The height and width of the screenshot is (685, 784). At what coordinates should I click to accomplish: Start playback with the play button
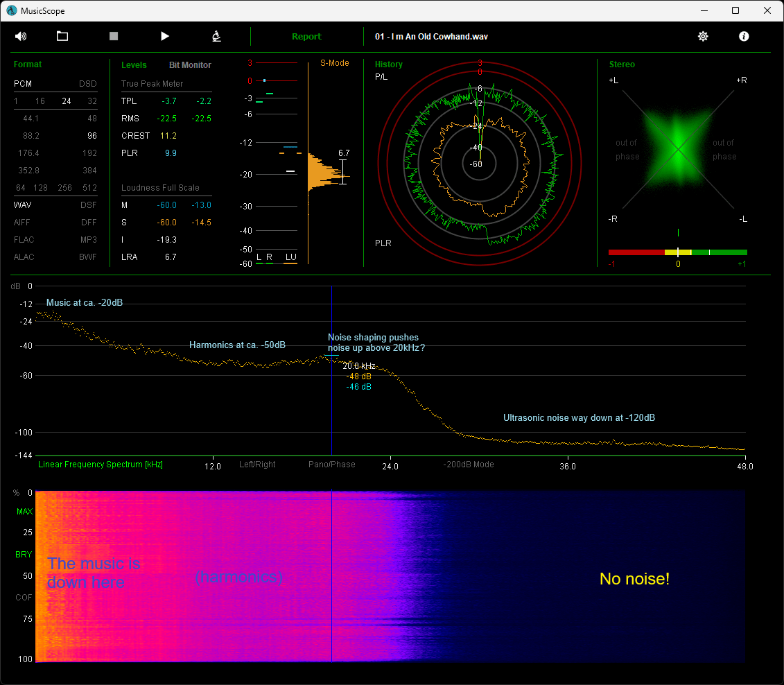164,36
